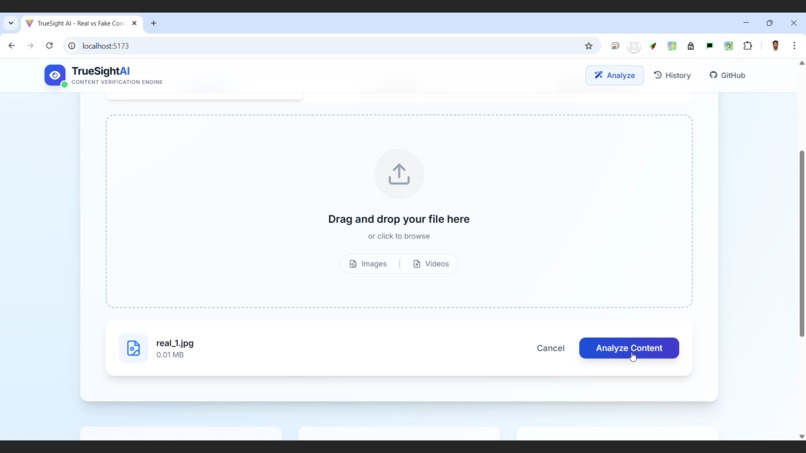Select the Videos file type chip
Screen dimensions: 806x453
[x=431, y=264]
